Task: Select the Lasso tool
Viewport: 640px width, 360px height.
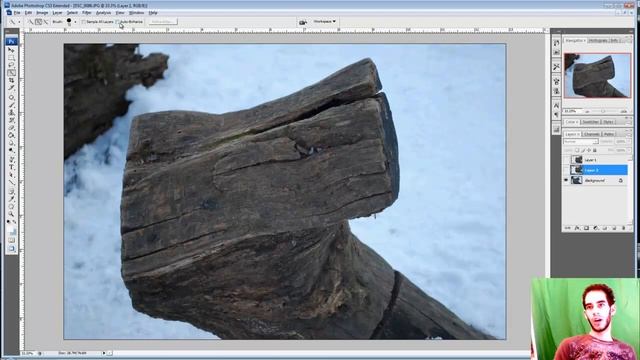Action: 11,65
